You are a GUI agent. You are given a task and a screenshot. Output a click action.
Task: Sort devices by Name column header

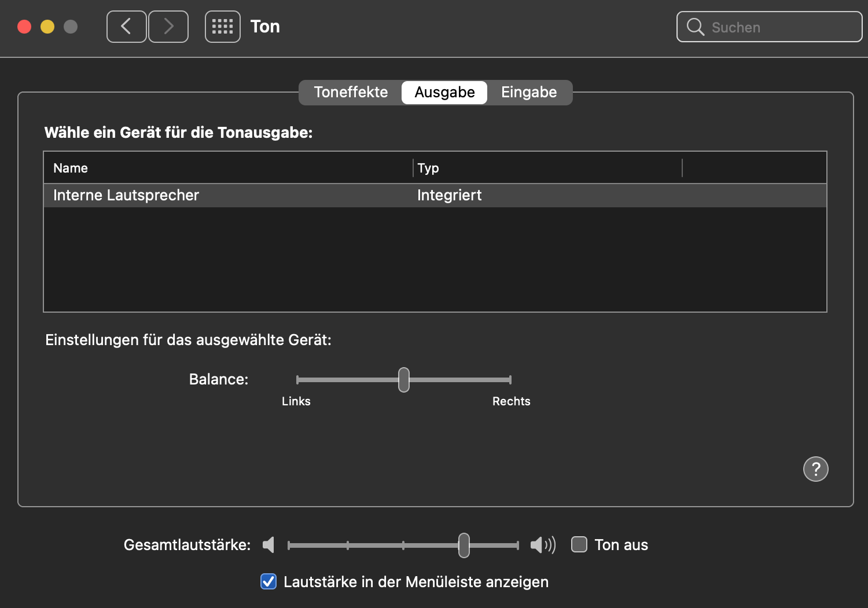(x=71, y=169)
